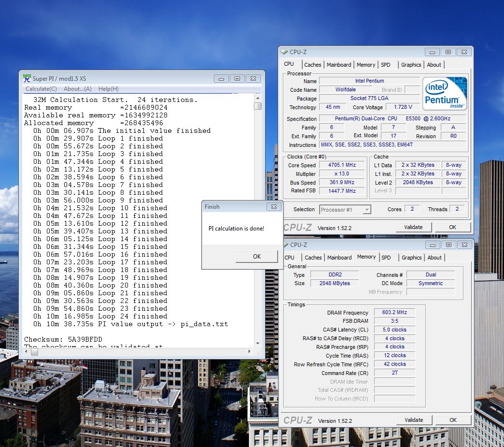Click the Core Voltage value 1.728 V
The width and height of the screenshot is (504, 447).
[x=403, y=107]
